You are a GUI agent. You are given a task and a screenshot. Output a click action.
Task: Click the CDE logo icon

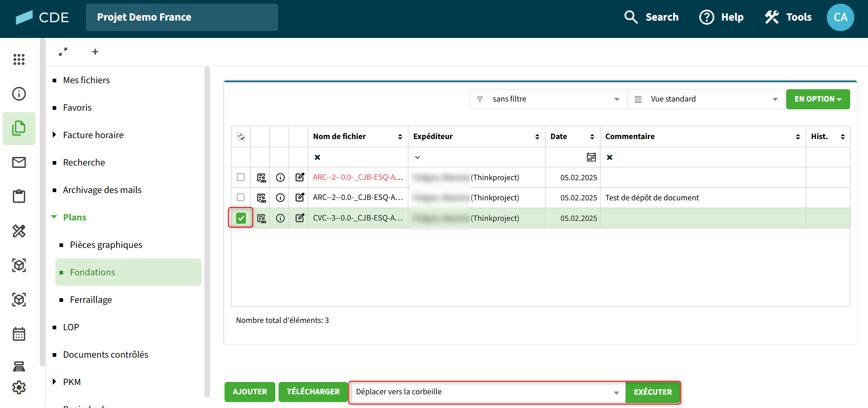24,17
